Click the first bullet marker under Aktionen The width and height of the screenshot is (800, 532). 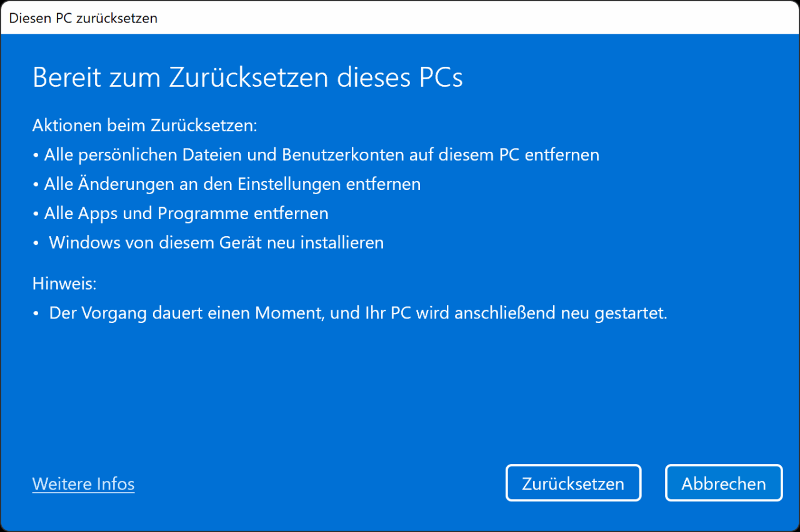tap(36, 154)
